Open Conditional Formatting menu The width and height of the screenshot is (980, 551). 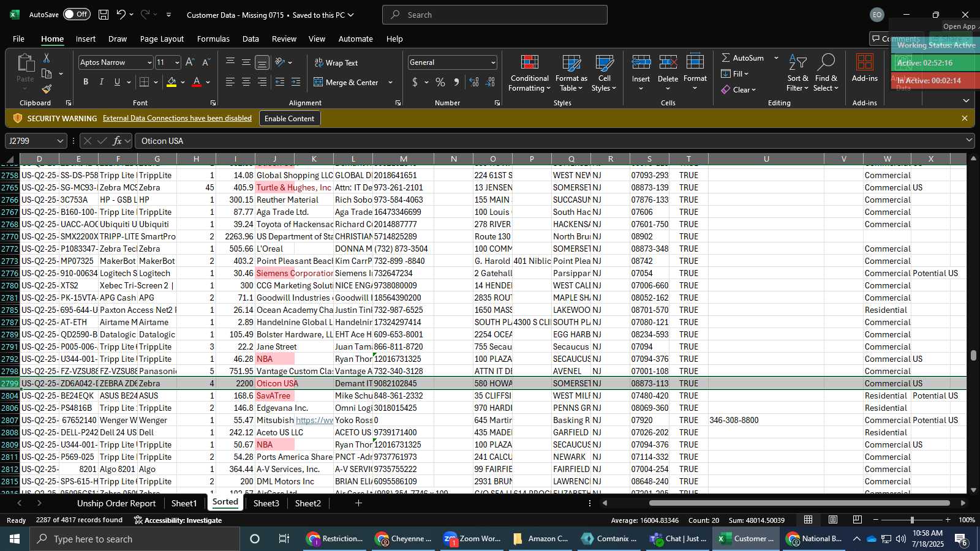click(530, 73)
